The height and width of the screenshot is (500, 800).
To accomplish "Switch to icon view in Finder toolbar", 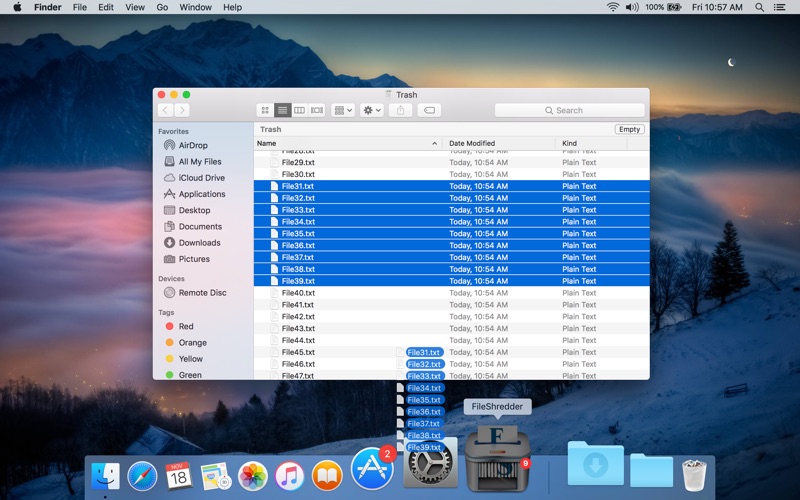I will (x=265, y=110).
